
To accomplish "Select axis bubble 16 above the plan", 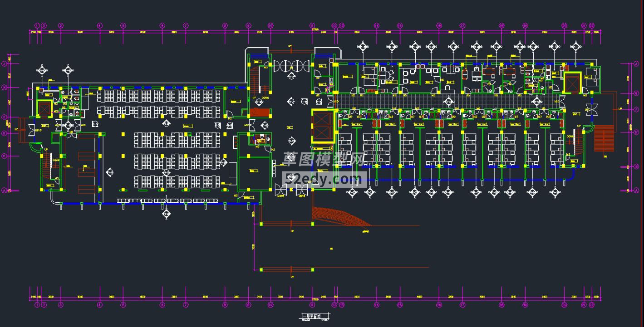I will tap(439, 26).
